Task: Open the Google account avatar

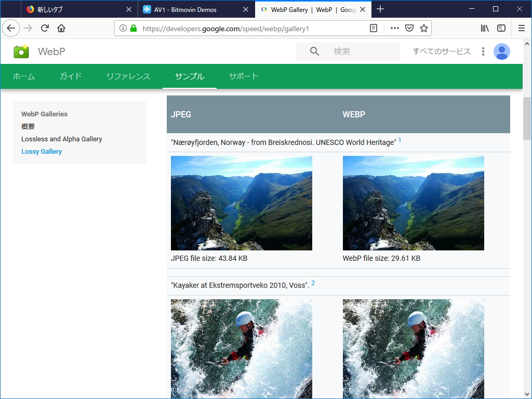Action: click(501, 51)
